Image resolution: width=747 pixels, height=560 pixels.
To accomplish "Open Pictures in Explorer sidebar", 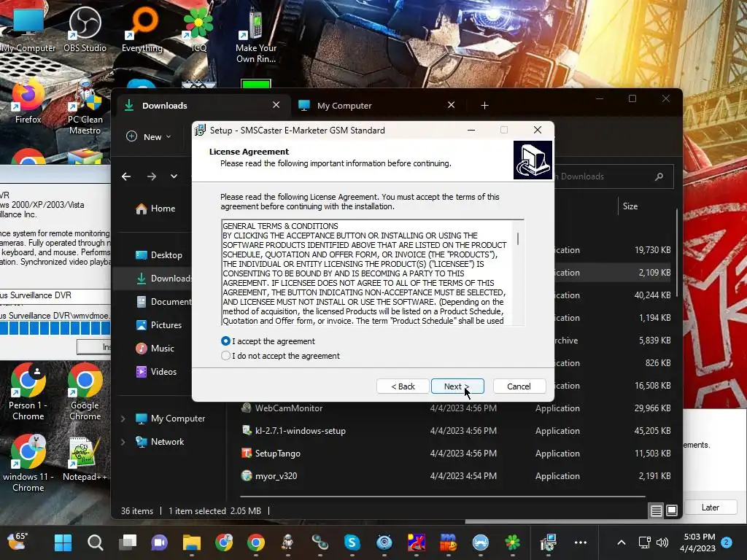I will point(158,325).
